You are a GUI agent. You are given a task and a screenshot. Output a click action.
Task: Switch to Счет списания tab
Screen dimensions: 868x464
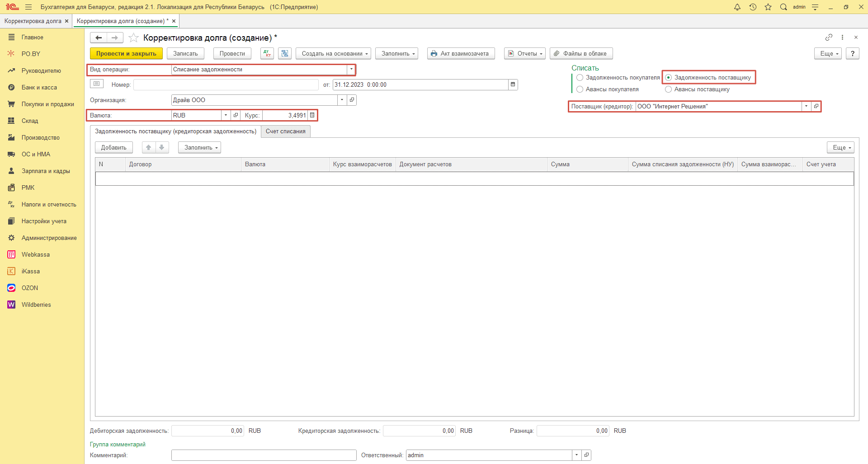pos(285,131)
